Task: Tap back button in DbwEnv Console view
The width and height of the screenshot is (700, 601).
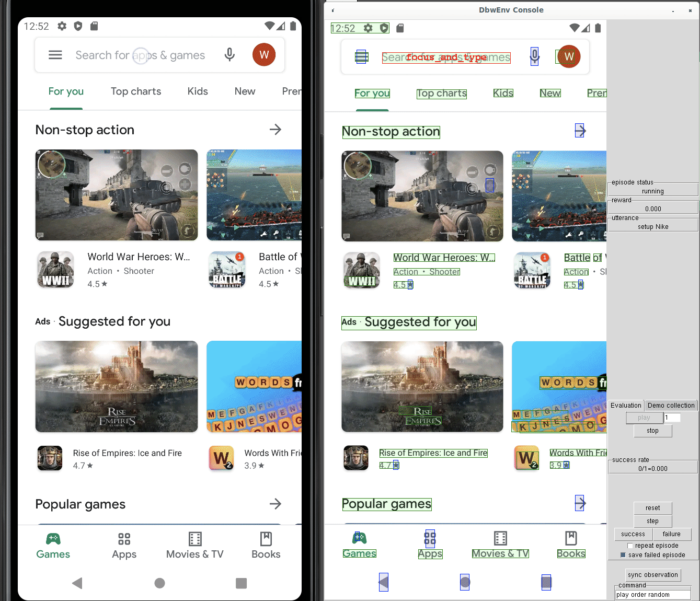Action: (383, 582)
